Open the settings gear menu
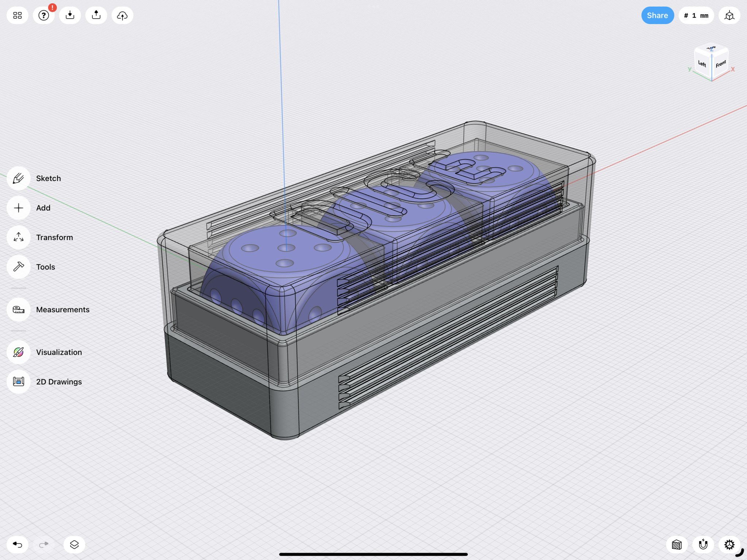This screenshot has height=560, width=747. [x=729, y=545]
